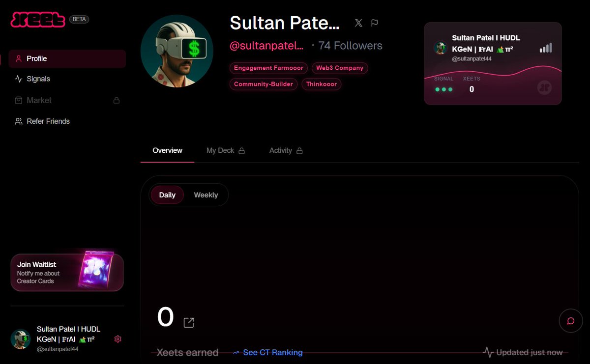The image size is (590, 364).
Task: Click the chat bubble button
Action: (571, 321)
